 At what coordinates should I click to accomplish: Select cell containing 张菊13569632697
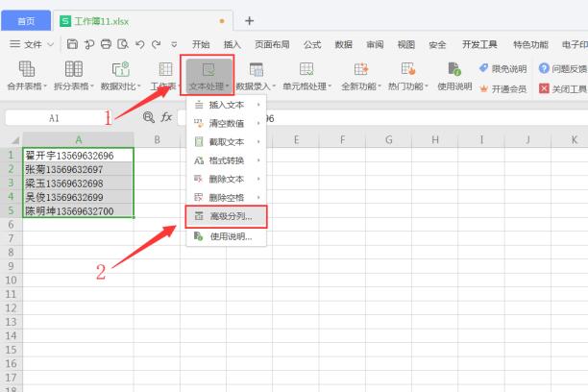click(x=79, y=169)
